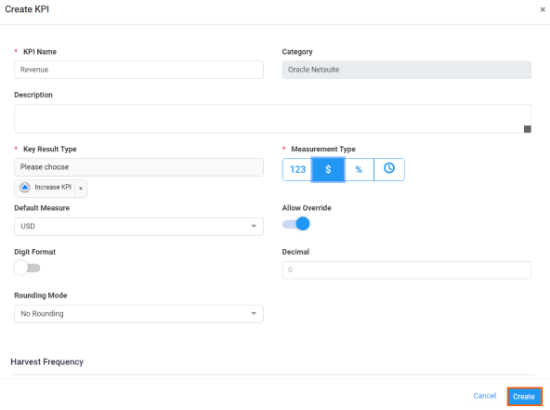
Task: Click the Category field showing Oracle Netsuite
Action: [x=407, y=69]
